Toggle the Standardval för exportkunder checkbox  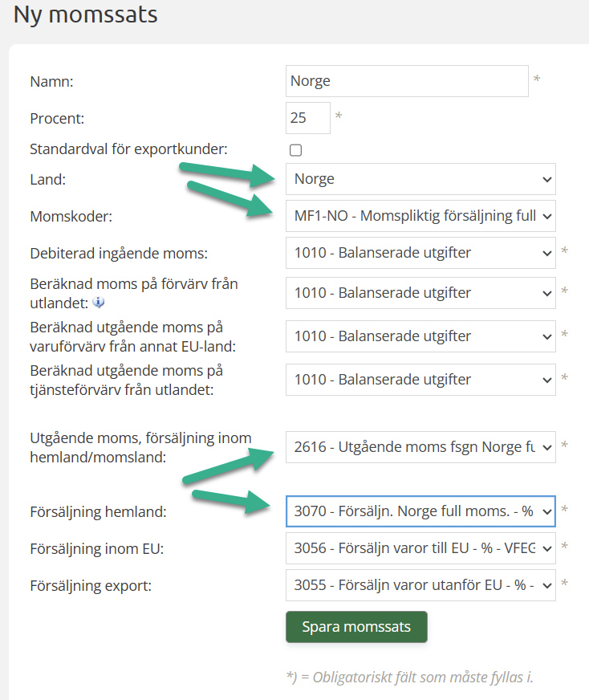(x=295, y=150)
